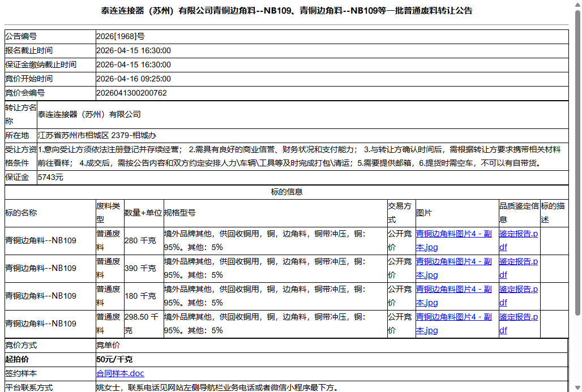
Task: Click the 竞价开始时间 label
Action: (28, 79)
